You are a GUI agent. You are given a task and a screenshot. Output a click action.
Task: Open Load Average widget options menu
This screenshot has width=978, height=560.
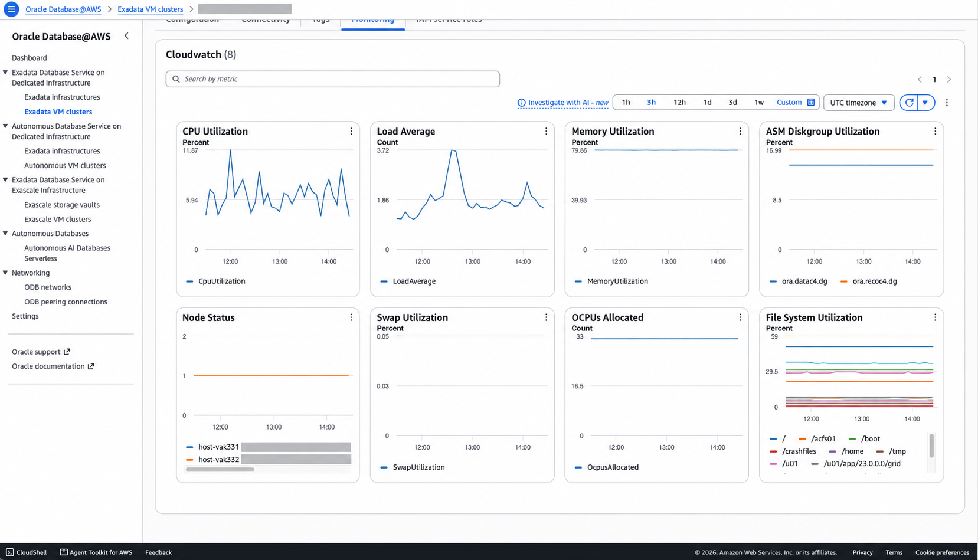(x=546, y=132)
